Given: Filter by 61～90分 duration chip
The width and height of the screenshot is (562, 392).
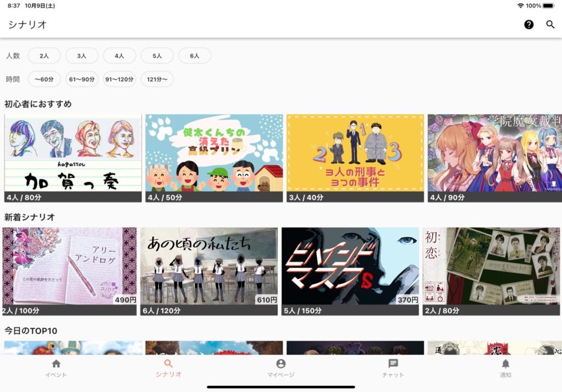Looking at the screenshot, I should click(82, 79).
